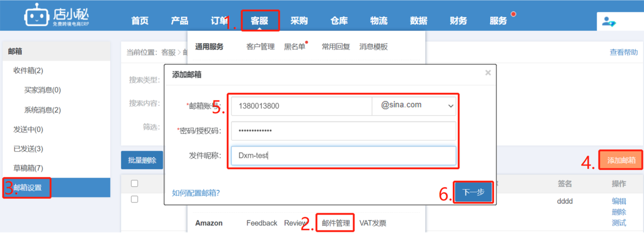Open the 仓库 menu
Viewport: 644px width, 235px height.
339,21
